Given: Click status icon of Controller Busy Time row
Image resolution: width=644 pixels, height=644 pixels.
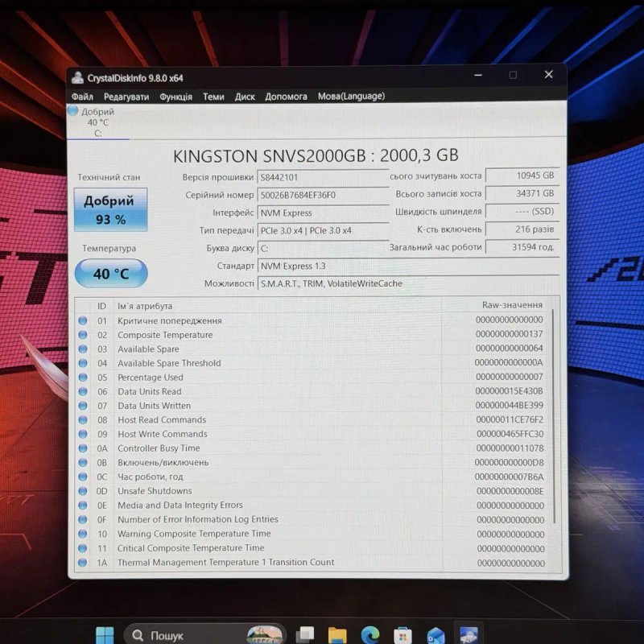Looking at the screenshot, I should (83, 448).
